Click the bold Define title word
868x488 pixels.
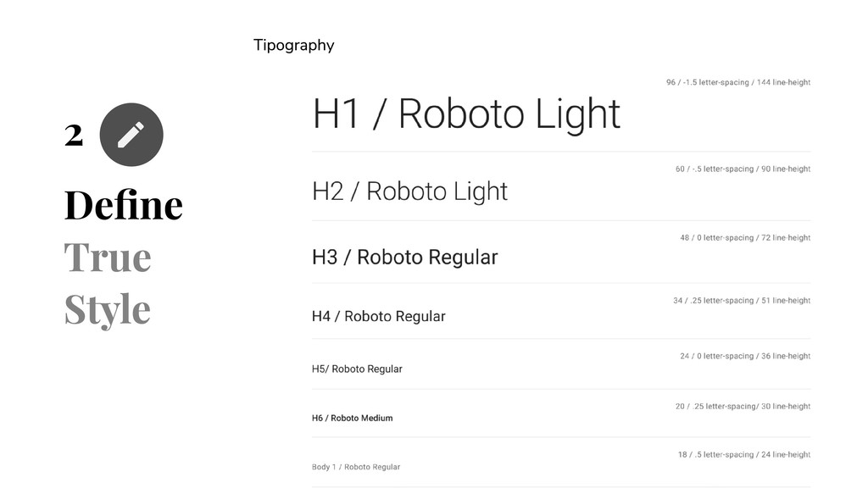[x=124, y=205]
